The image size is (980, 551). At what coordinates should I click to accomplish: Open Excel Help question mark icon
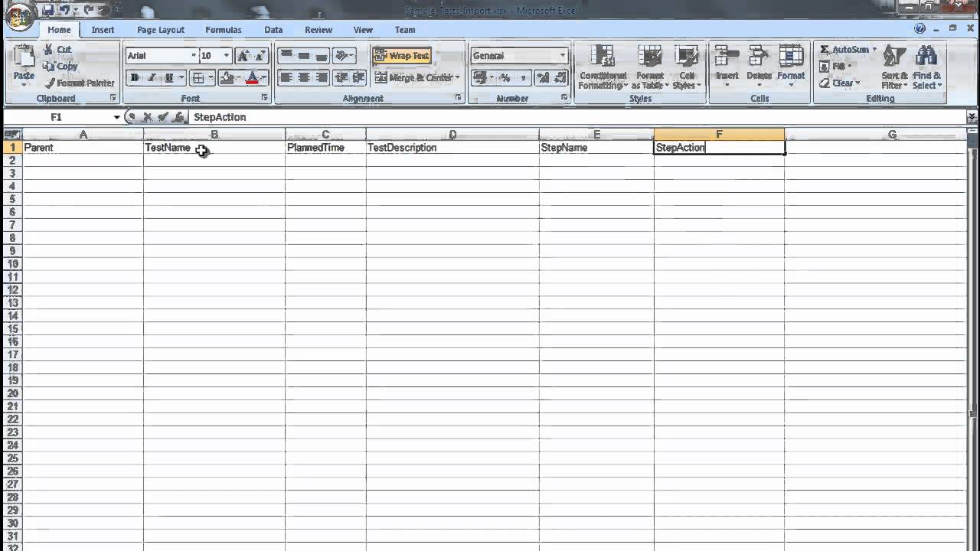click(x=920, y=28)
